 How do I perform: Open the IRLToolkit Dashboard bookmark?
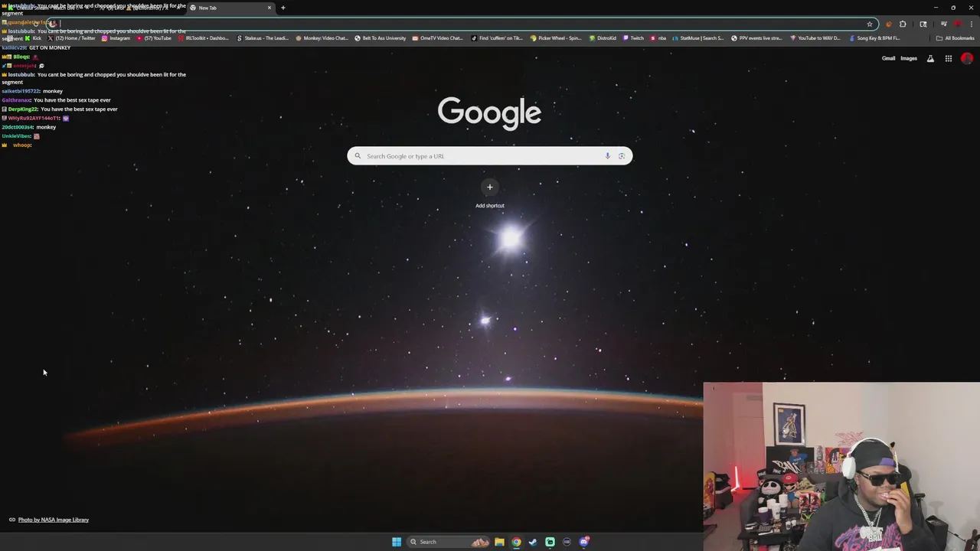pyautogui.click(x=203, y=38)
